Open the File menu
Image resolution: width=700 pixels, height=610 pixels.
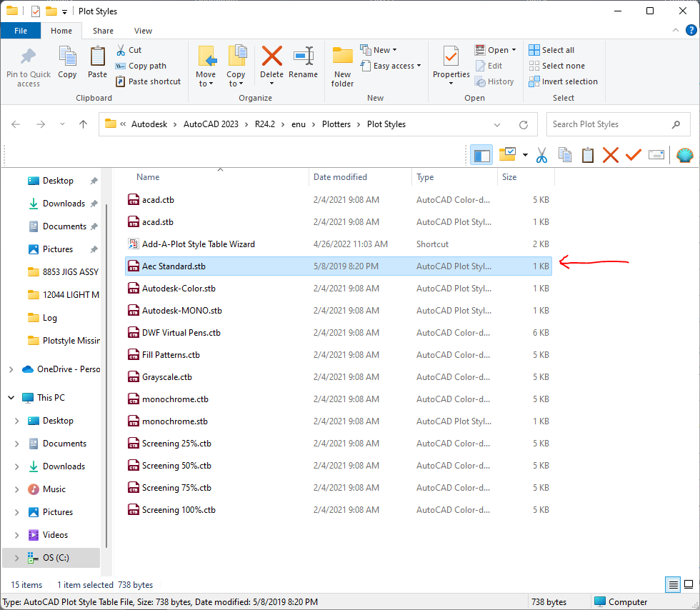coord(21,31)
